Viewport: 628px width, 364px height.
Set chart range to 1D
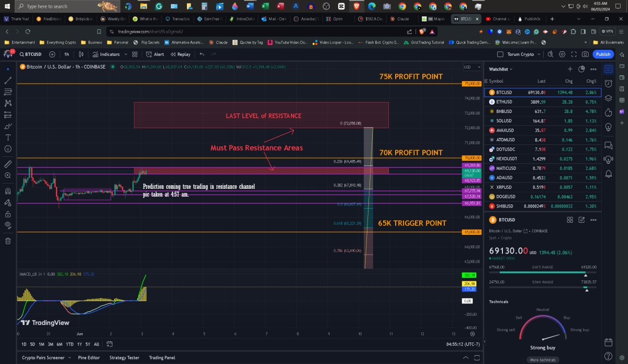tap(24, 344)
